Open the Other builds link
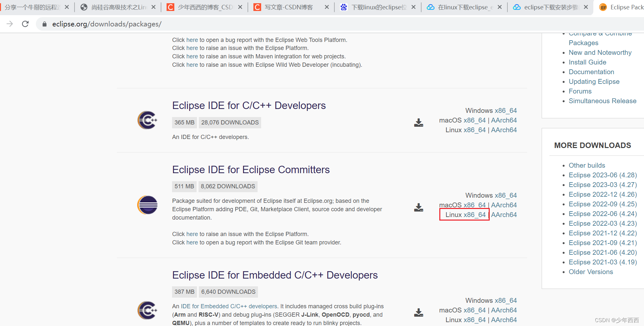 point(587,165)
